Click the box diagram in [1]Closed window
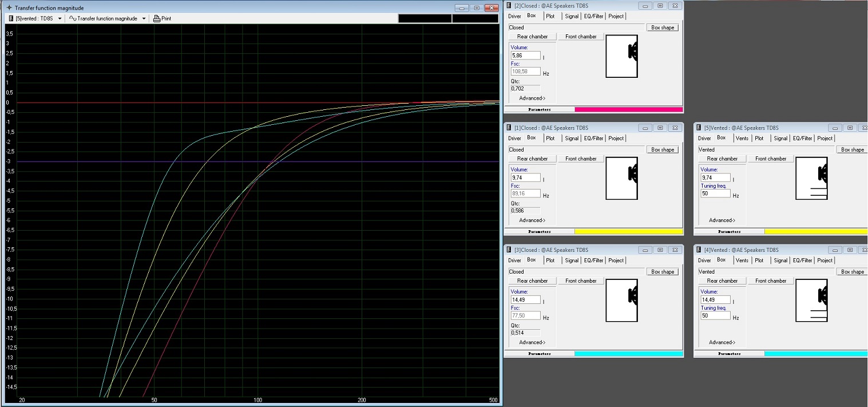The width and height of the screenshot is (868, 407). 621,178
